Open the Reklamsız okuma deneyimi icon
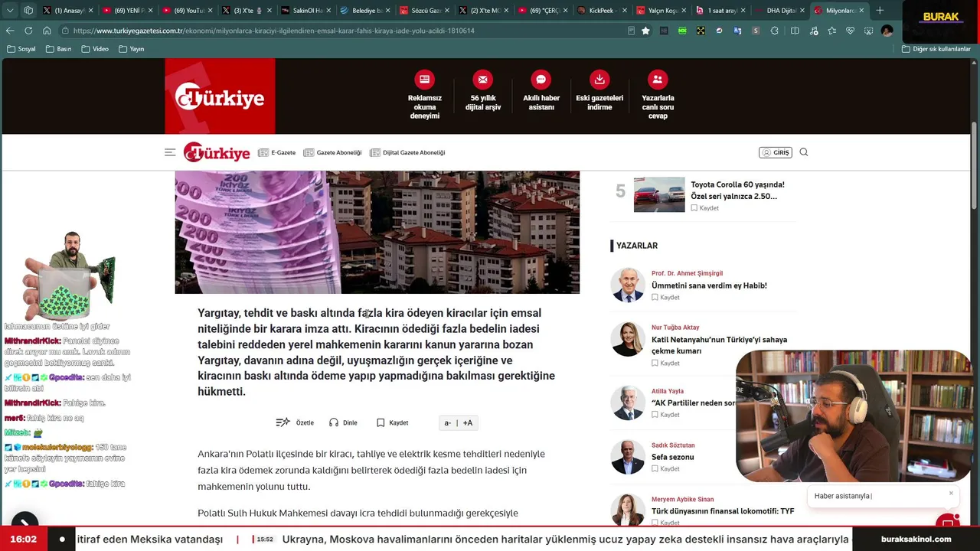Viewport: 980px width, 551px height. pyautogui.click(x=424, y=80)
